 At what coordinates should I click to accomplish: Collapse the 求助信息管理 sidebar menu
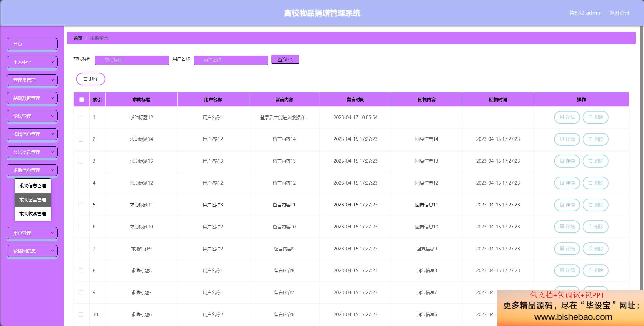coord(32,170)
